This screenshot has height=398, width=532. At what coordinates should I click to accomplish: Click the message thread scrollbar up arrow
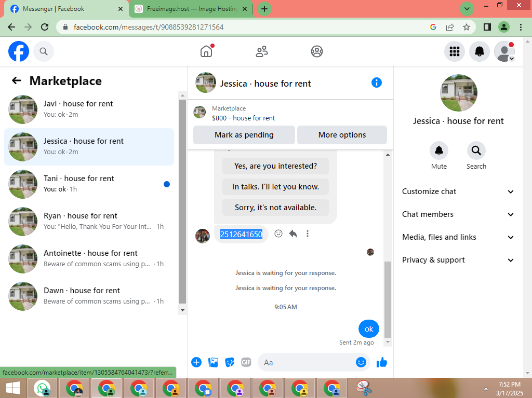388,155
